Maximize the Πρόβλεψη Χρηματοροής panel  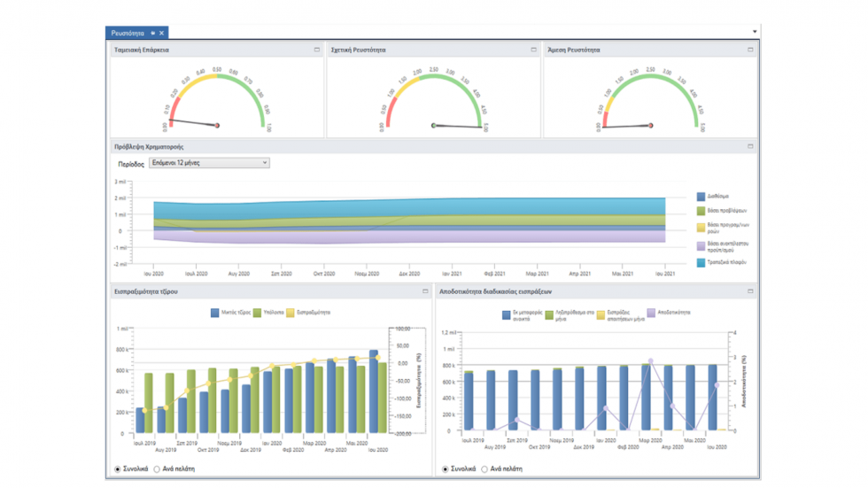[750, 147]
